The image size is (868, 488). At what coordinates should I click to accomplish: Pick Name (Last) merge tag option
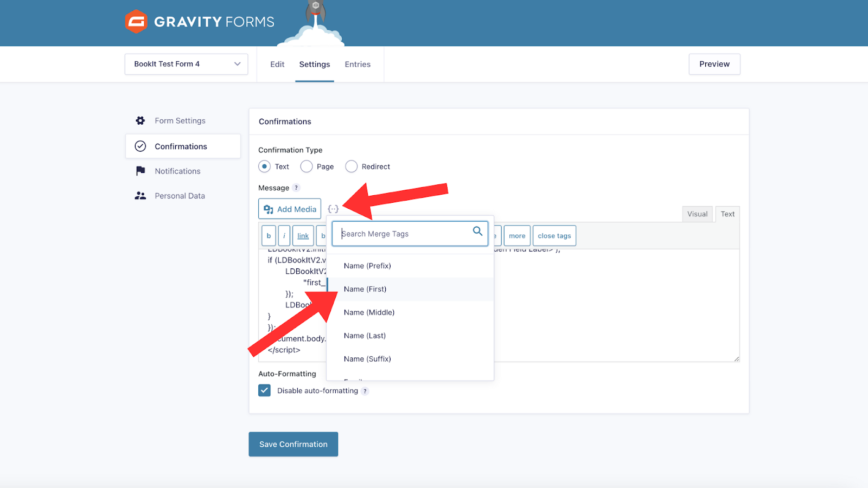click(365, 336)
